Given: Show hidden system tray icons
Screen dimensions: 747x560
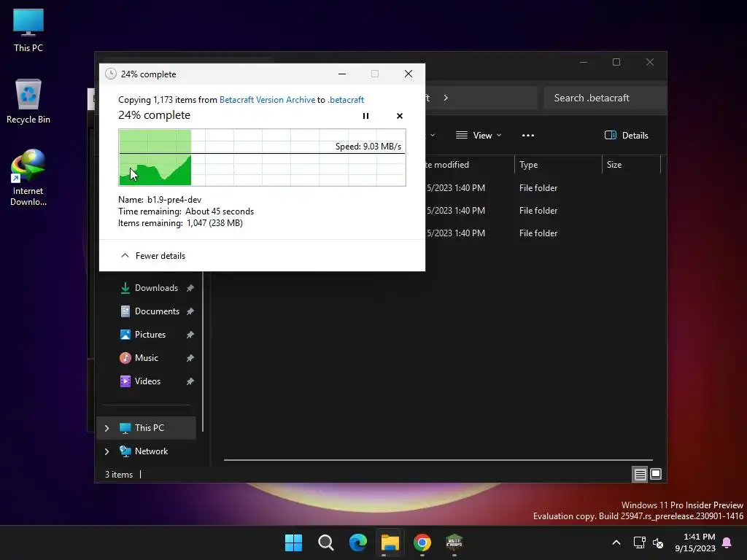Looking at the screenshot, I should pos(616,542).
